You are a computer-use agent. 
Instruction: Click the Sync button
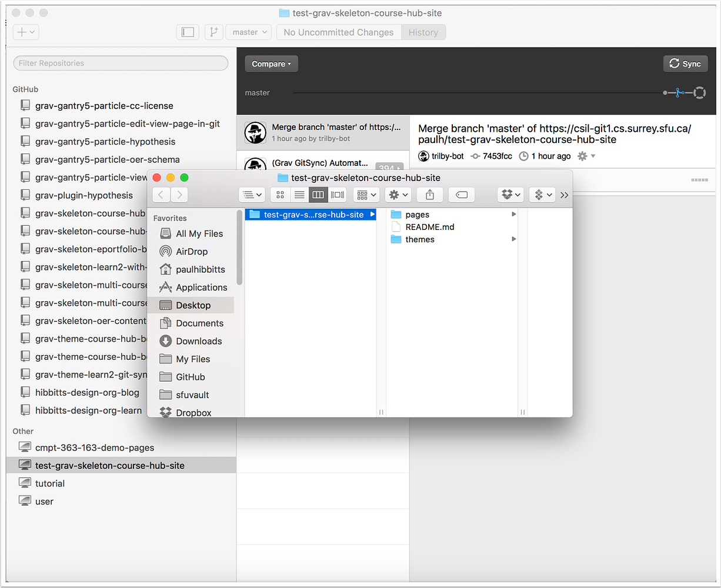(685, 64)
